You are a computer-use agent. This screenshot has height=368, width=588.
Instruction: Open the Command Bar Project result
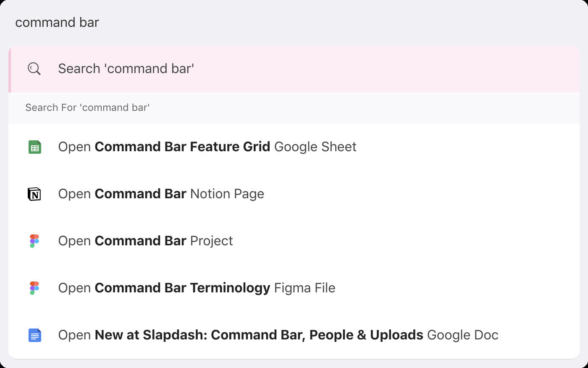click(294, 241)
